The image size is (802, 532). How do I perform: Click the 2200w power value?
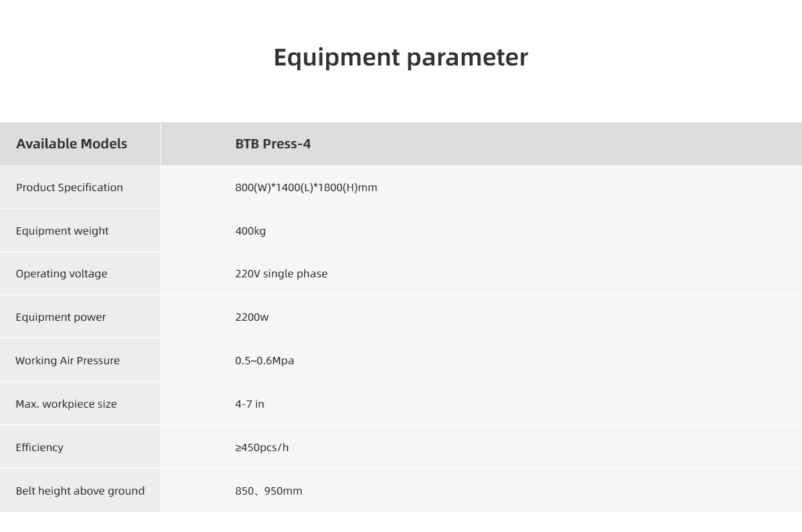[x=252, y=317]
